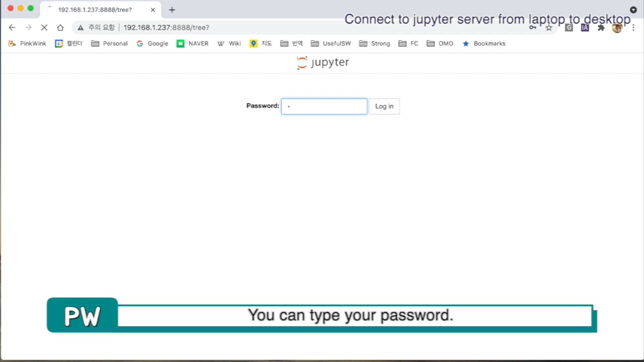Viewport: 644px width, 362px height.
Task: Click the green fullscreen window button
Action: [x=31, y=8]
